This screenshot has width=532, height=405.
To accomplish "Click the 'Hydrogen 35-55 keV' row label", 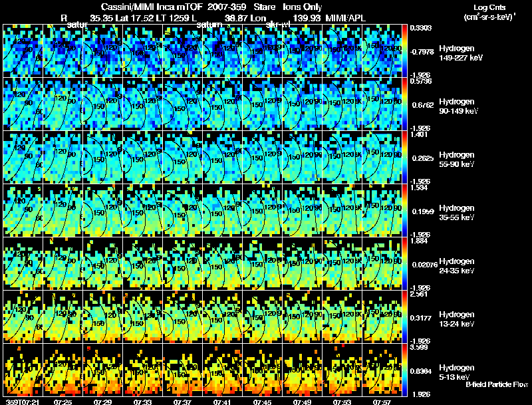I will point(456,213).
